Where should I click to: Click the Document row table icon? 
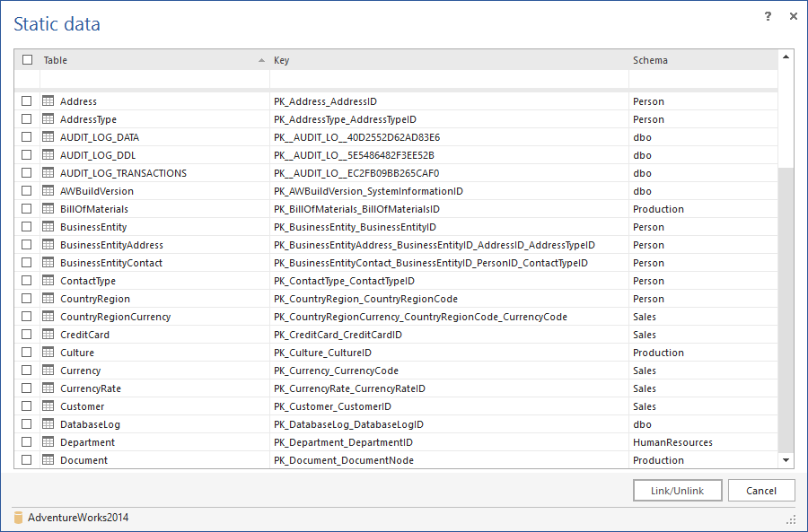pos(48,460)
